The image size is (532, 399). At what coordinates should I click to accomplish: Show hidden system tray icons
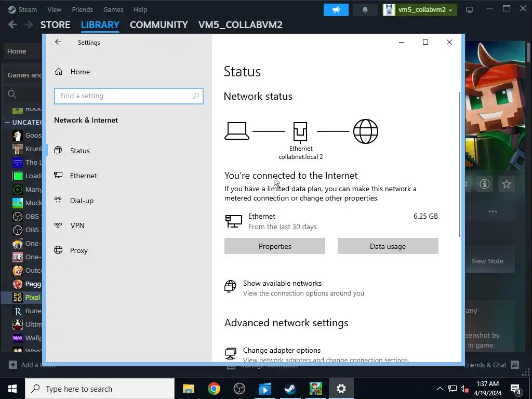440,389
